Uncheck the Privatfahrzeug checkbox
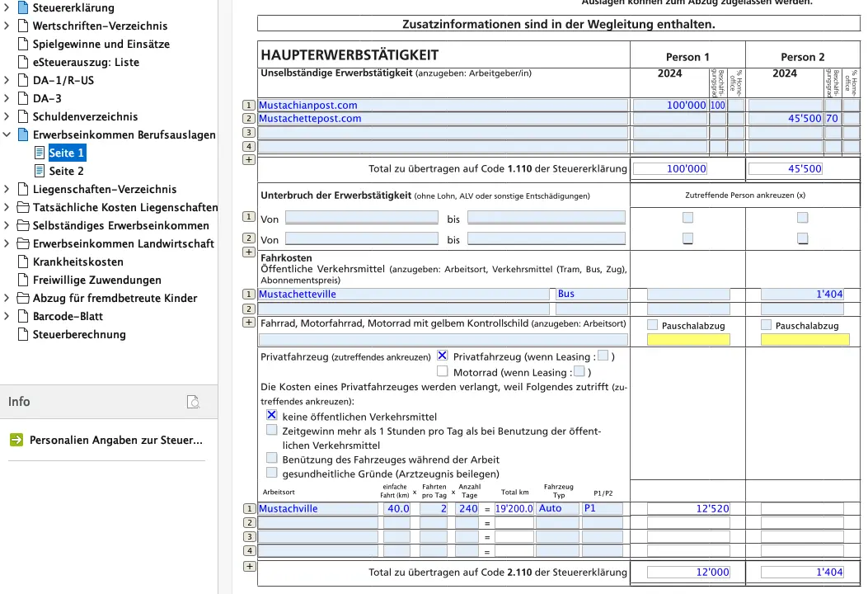 pyautogui.click(x=443, y=356)
